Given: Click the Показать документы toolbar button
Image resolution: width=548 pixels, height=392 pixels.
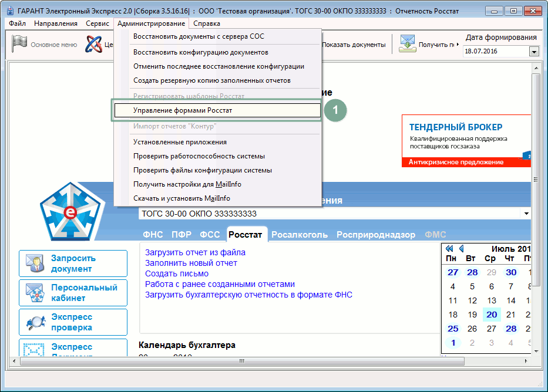Looking at the screenshot, I should tap(354, 45).
